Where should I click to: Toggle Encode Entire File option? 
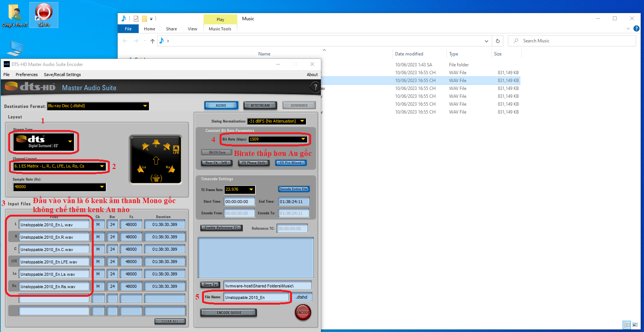pyautogui.click(x=294, y=189)
